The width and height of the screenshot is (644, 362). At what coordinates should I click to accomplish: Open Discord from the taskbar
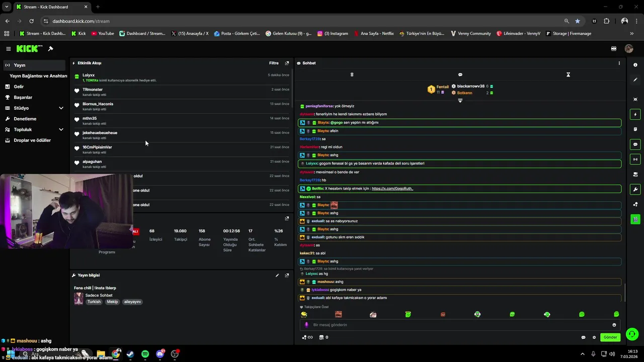click(160, 354)
